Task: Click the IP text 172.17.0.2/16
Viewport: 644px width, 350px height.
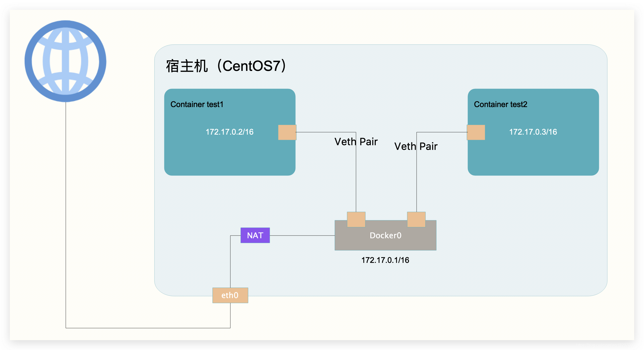Action: coord(230,132)
